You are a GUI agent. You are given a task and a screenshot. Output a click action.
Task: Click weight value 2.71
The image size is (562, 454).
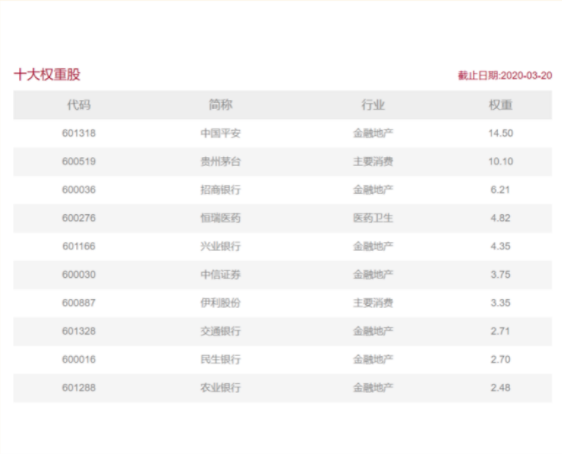click(500, 331)
